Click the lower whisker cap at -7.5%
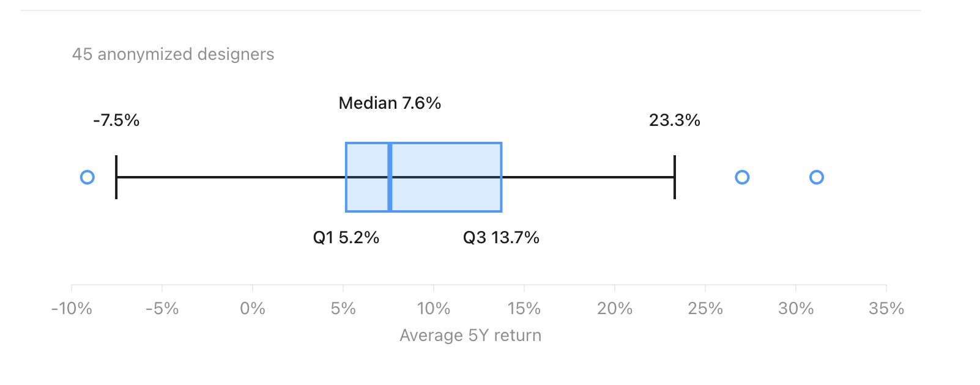Screen dimensions: 980x385 116,177
